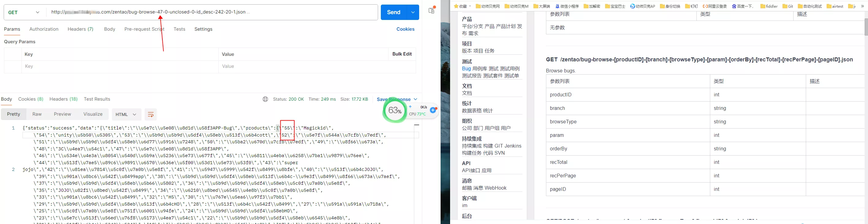This screenshot has height=224, width=868.
Task: Click the 数据表格 link under 统计
Action: [x=472, y=111]
